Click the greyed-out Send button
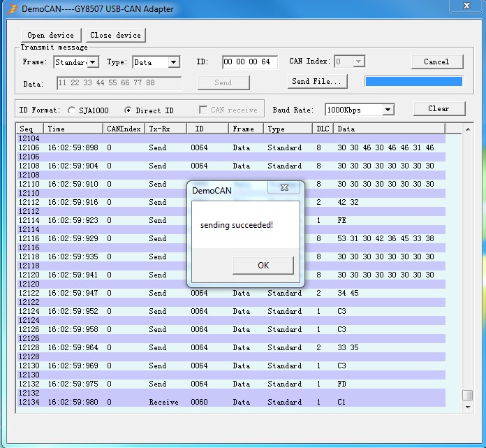This screenshot has width=486, height=448. coord(223,82)
